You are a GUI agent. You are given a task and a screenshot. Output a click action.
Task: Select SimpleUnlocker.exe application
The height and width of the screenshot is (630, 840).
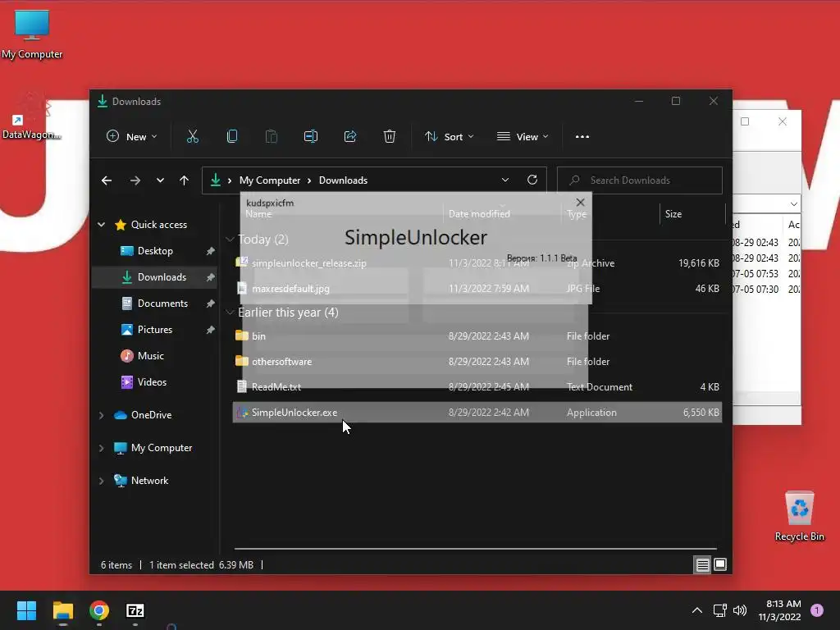pyautogui.click(x=477, y=413)
